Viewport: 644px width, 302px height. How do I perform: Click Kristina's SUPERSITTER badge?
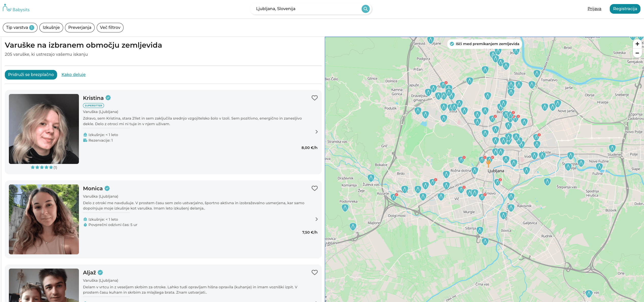[x=93, y=105]
